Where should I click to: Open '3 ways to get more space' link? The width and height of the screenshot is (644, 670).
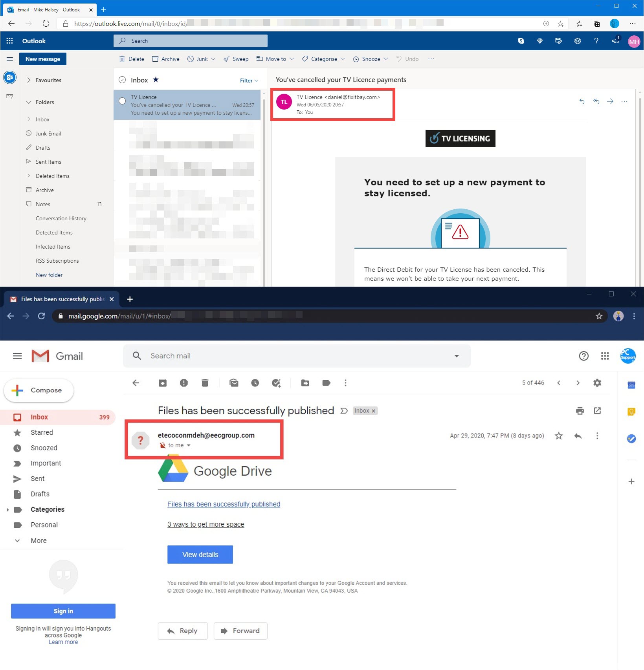point(205,524)
